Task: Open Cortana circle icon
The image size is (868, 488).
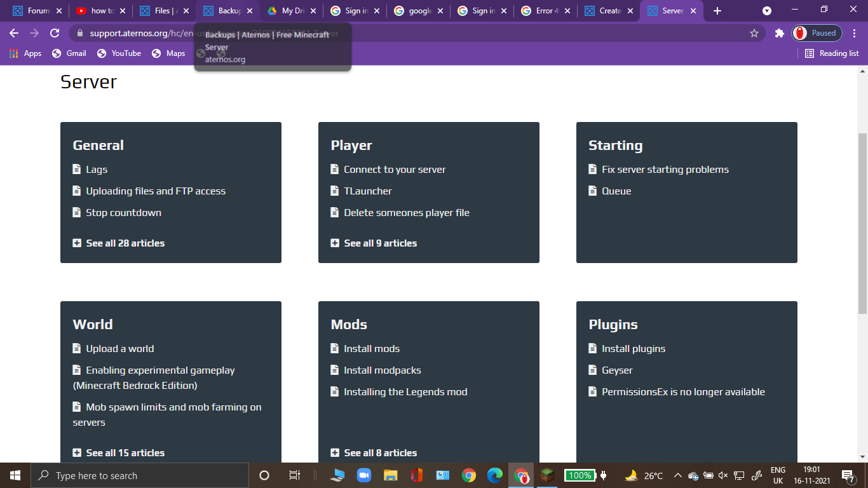Action: [x=264, y=475]
